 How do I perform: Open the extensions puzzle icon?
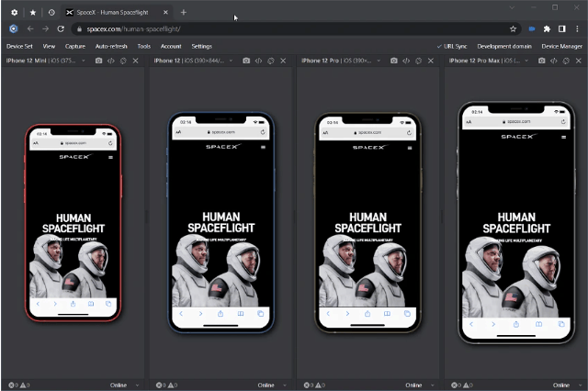[547, 28]
